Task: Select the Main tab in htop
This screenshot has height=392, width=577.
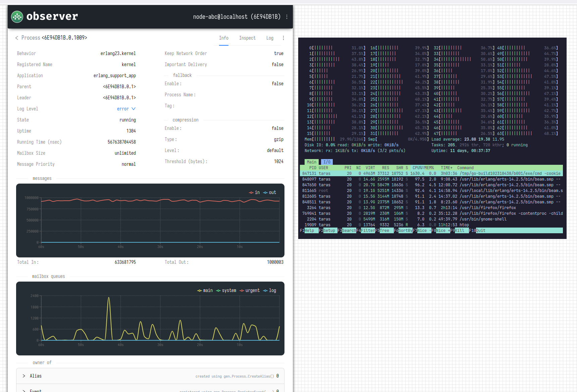Action: 312,162
